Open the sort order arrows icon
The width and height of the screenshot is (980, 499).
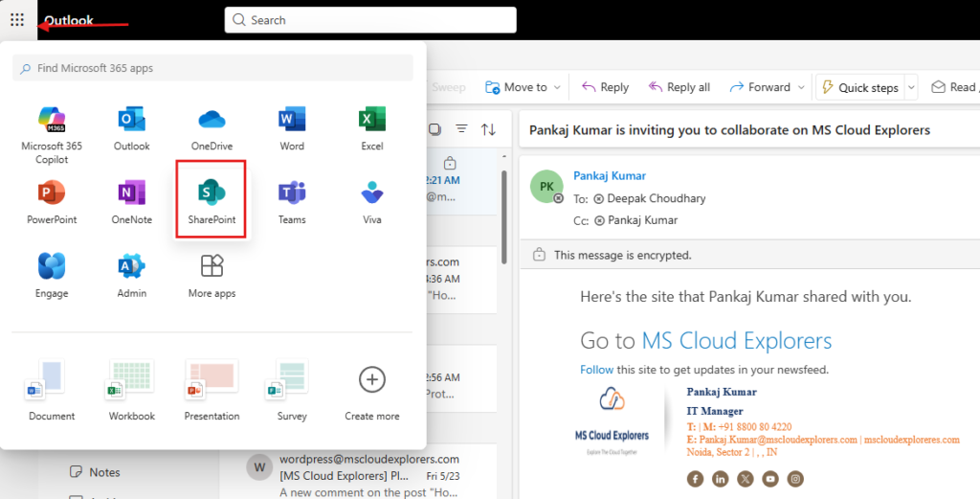[489, 129]
